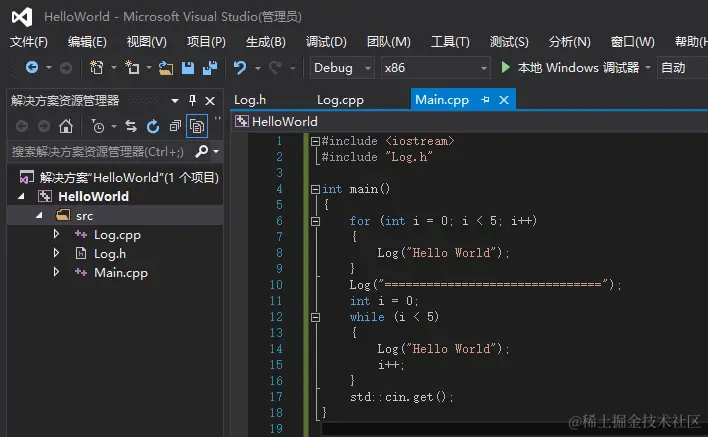Click the Navigate Backward arrow icon
This screenshot has height=437, width=708.
tap(32, 68)
